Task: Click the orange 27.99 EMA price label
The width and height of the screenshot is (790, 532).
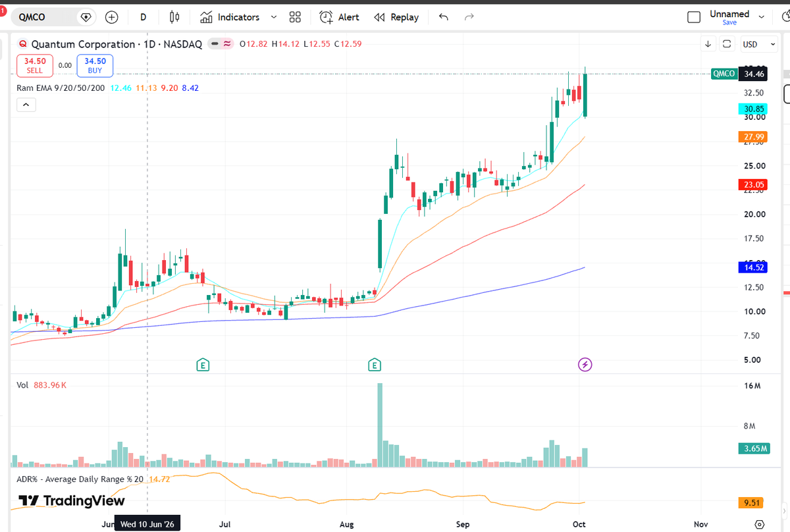Action: (x=754, y=137)
